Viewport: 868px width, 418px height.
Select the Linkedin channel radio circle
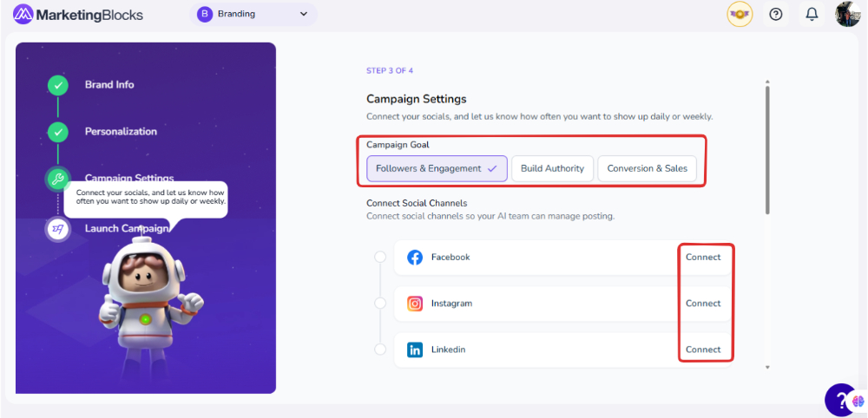(380, 349)
